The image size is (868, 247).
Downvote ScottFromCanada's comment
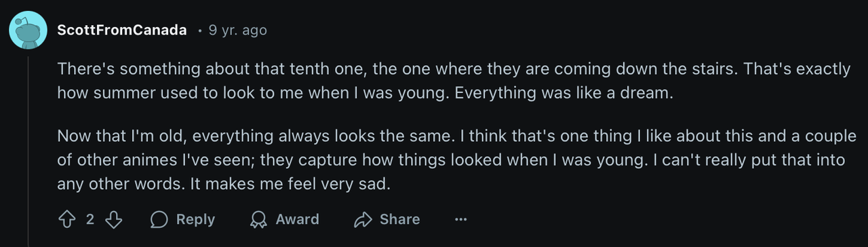pyautogui.click(x=114, y=219)
